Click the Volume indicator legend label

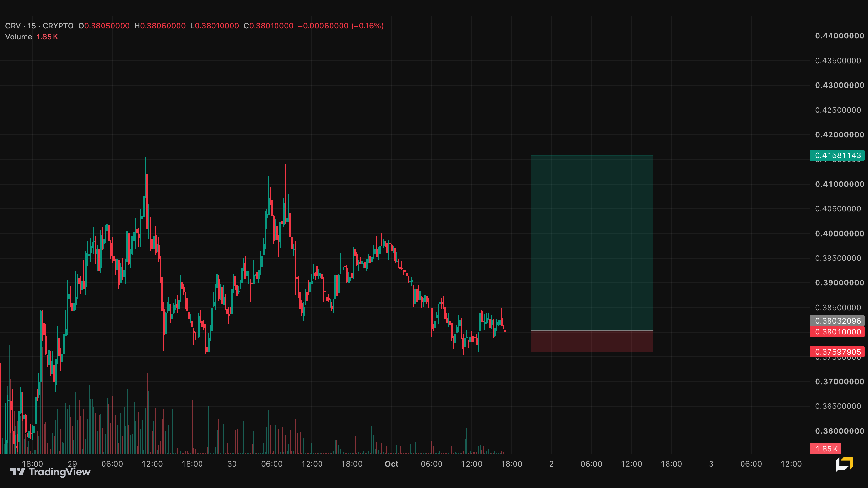click(x=18, y=37)
